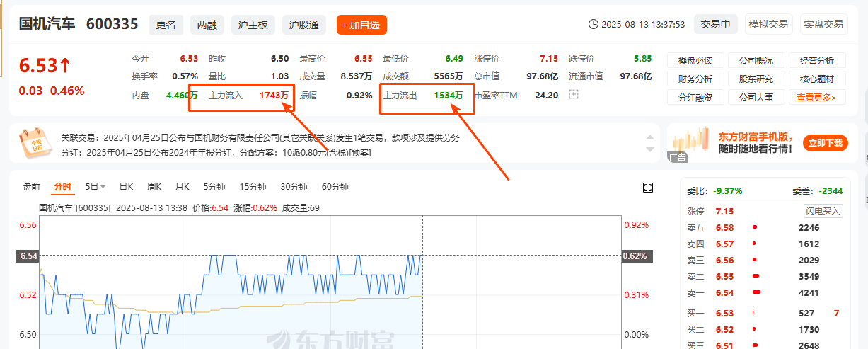Expand the 5日 dropdown arrow
Image resolution: width=868 pixels, height=349 pixels.
click(103, 187)
